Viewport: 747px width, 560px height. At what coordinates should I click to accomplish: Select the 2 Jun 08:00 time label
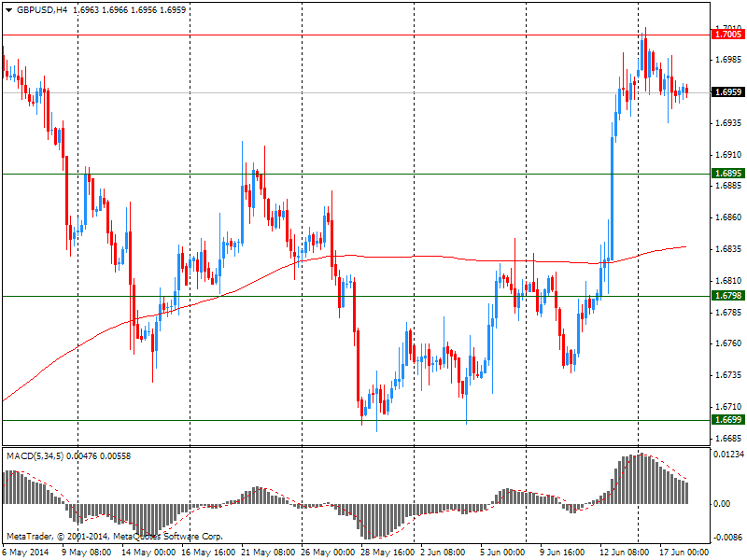(x=443, y=553)
